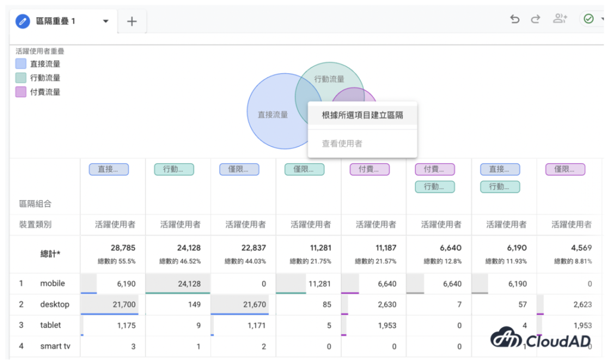Image resolution: width=610 pixels, height=364 pixels.
Task: Click the 直接 segment chip above the 28,785 total
Action: [109, 170]
